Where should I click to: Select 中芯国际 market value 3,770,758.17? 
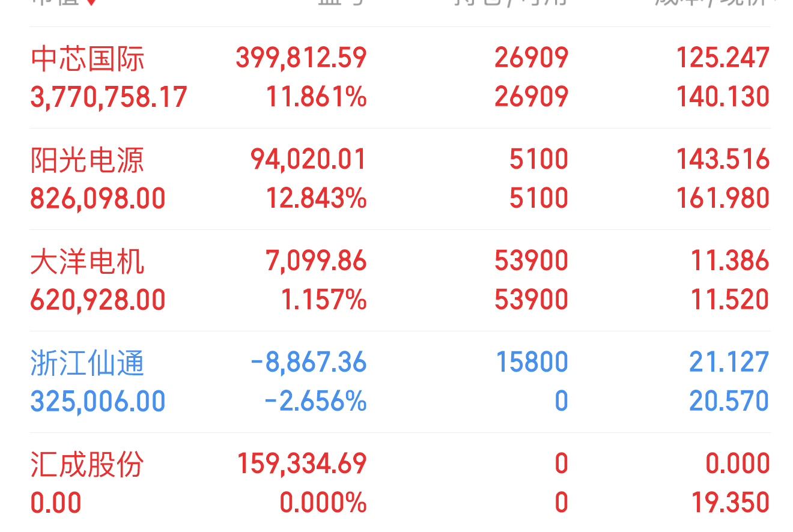point(109,97)
